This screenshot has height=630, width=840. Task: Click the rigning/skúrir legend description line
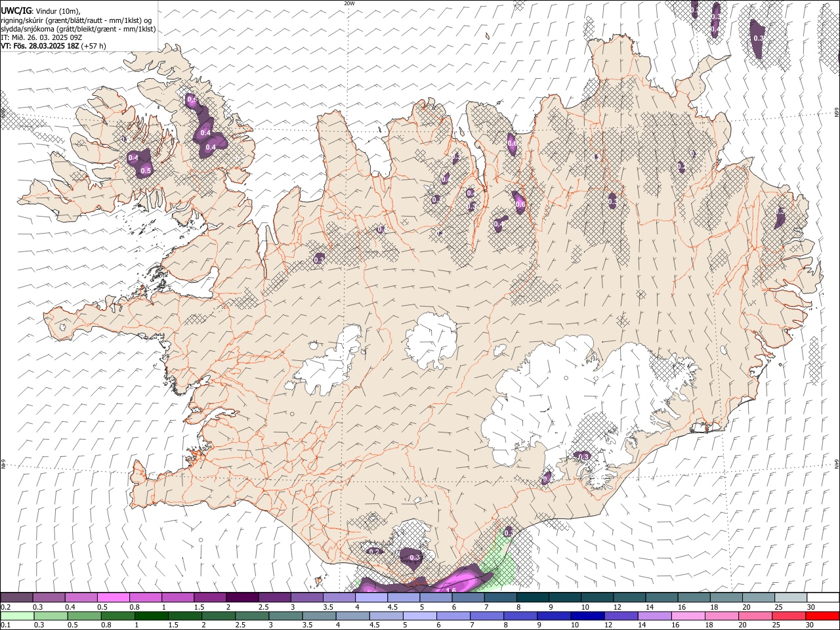click(x=77, y=20)
